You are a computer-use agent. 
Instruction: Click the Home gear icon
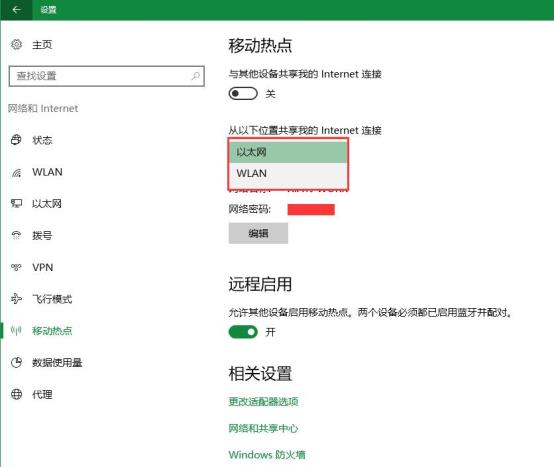coord(16,45)
